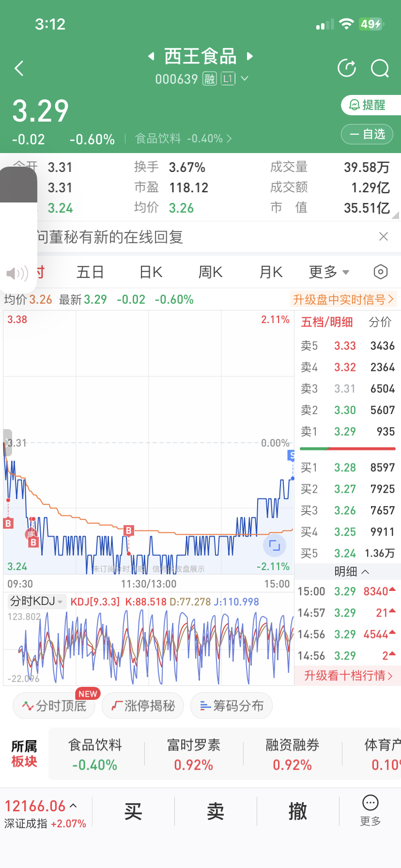Tap 升级看十档行情 upgrade link
401x868 pixels.
click(x=348, y=676)
